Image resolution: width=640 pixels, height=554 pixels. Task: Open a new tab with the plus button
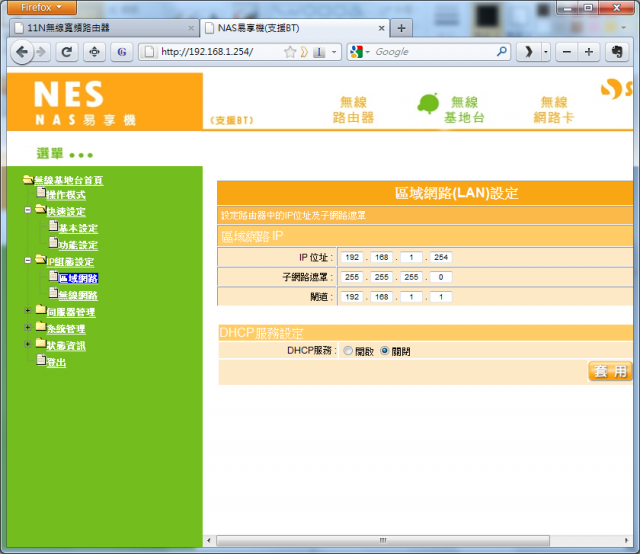pos(401,28)
